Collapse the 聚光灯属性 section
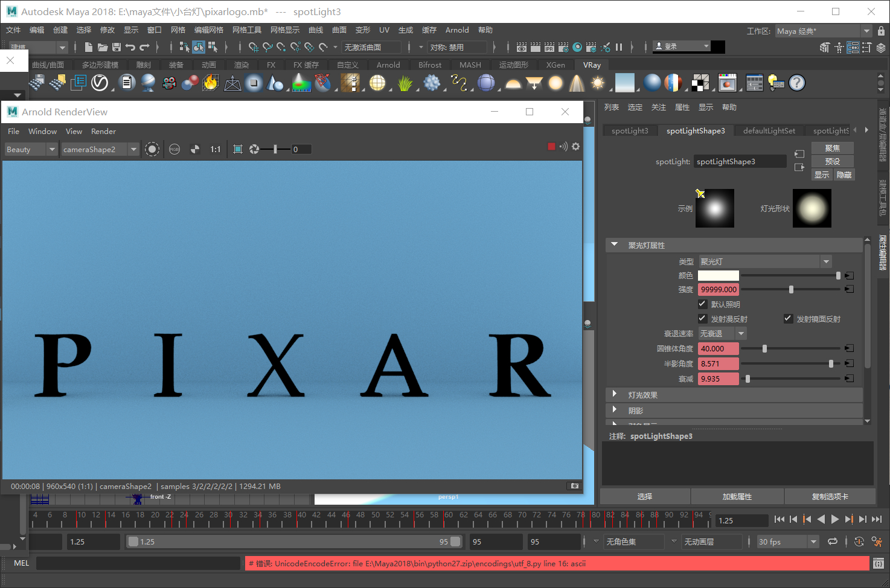The height and width of the screenshot is (588, 890). (615, 245)
